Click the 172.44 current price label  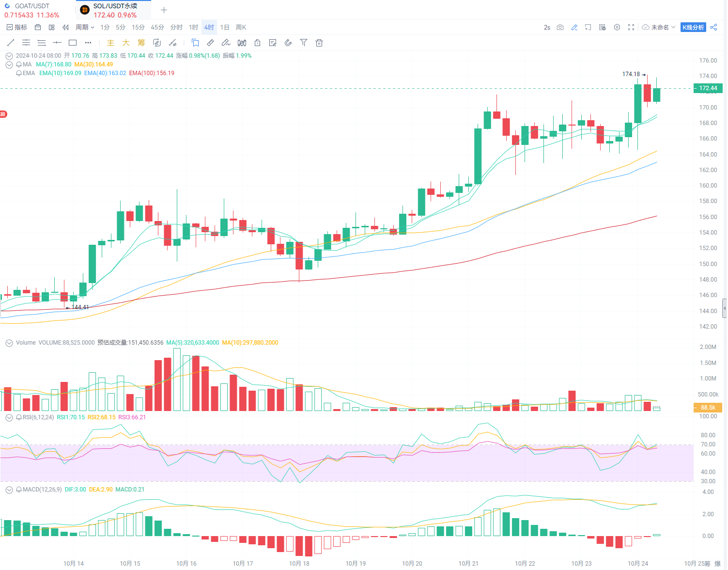(x=708, y=88)
